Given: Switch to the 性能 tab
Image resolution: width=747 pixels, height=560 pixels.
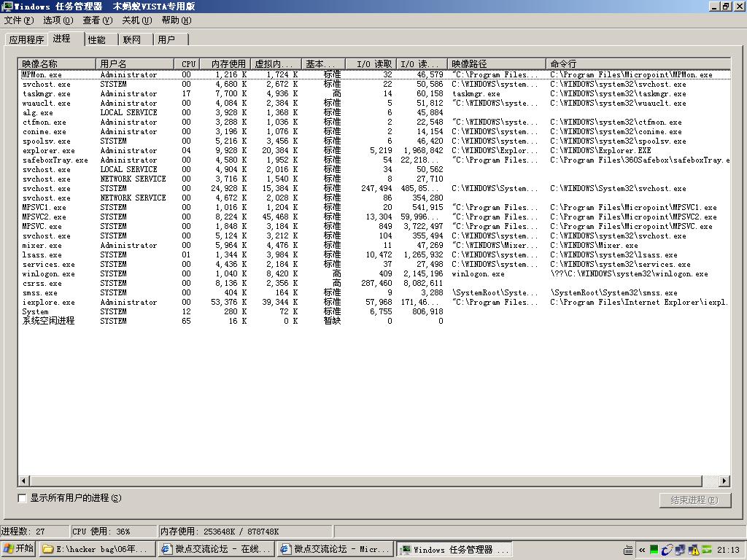Looking at the screenshot, I should (x=101, y=40).
